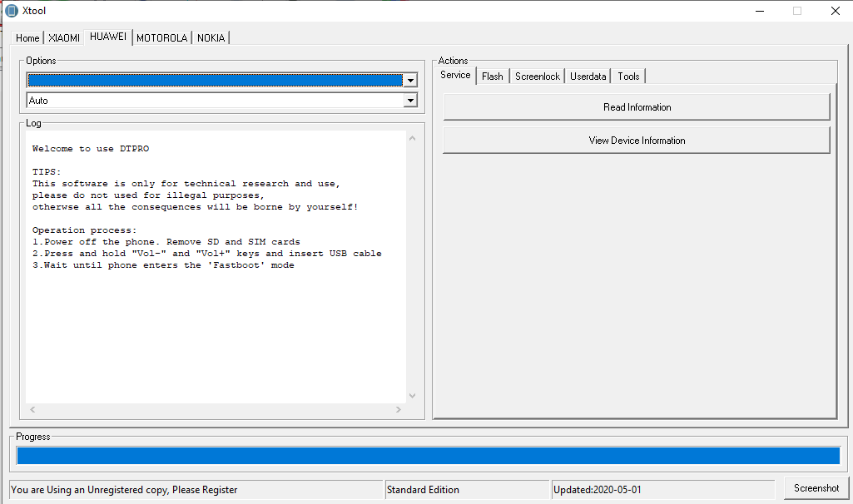Viewport: 853px width, 504px height.
Task: Take a capture with Screenshot button
Action: [x=816, y=488]
